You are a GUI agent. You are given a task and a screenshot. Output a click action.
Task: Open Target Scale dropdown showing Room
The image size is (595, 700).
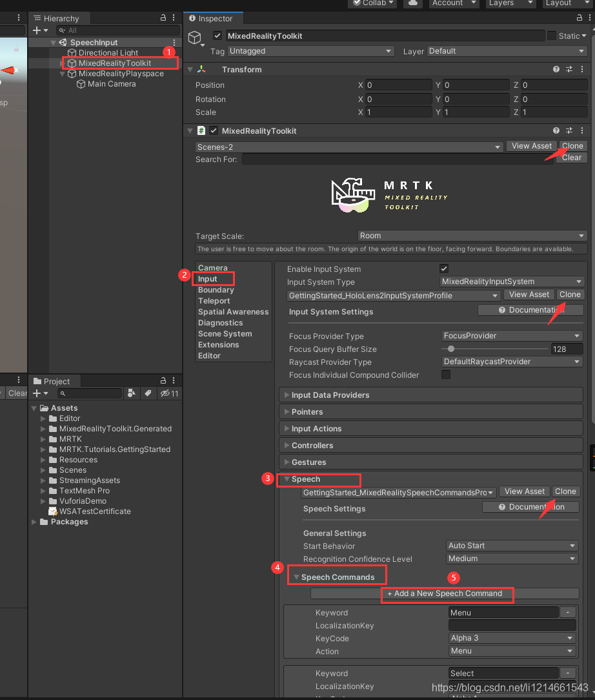pyautogui.click(x=472, y=235)
